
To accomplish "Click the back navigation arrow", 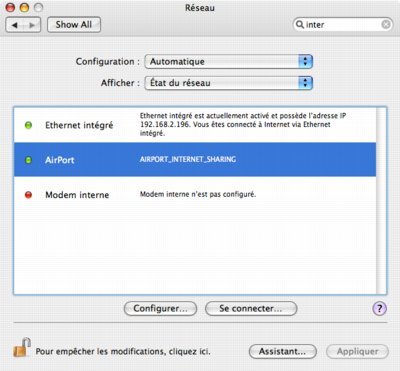I will (x=15, y=25).
